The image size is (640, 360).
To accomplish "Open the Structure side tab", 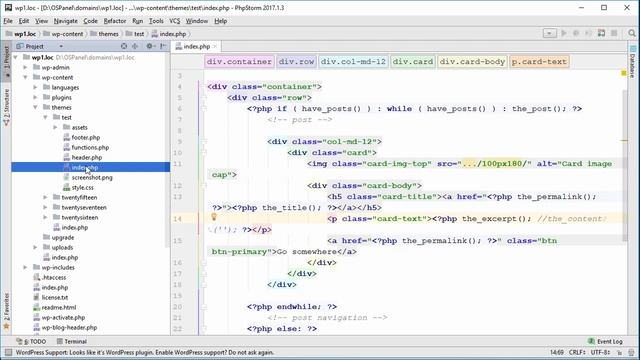I will (x=6, y=108).
